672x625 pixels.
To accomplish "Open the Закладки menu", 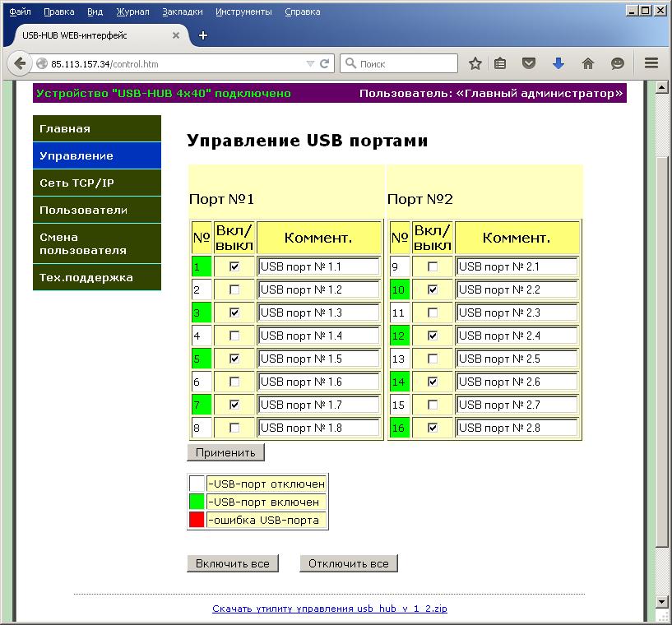I will click(183, 12).
